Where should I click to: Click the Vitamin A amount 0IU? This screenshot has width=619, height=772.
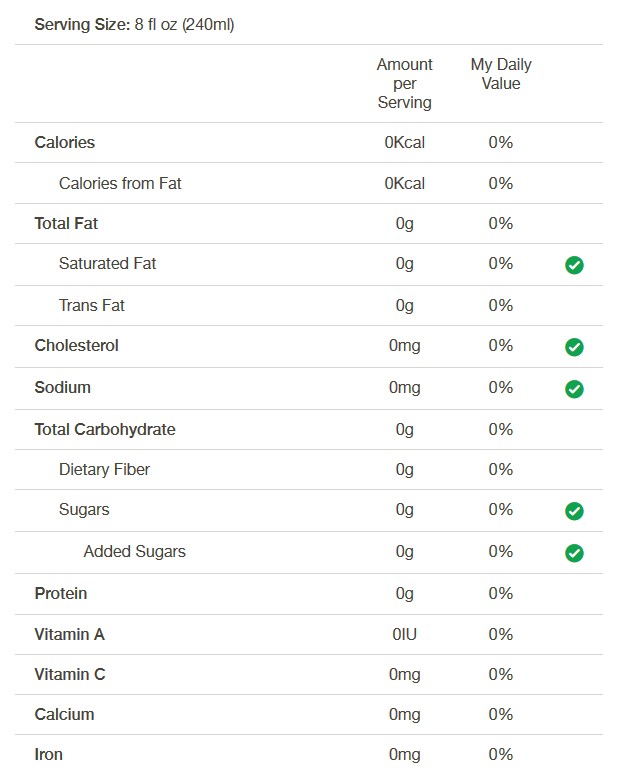[x=405, y=634]
